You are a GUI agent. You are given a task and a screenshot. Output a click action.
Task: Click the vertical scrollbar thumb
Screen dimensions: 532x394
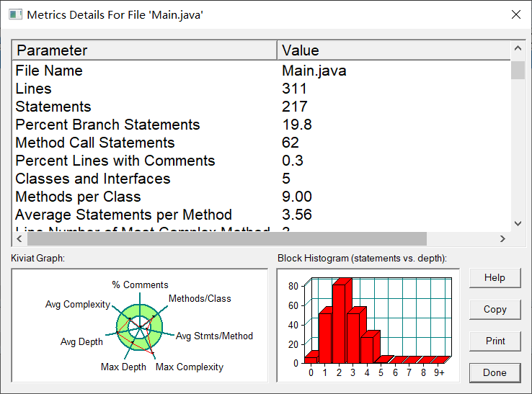[x=518, y=70]
